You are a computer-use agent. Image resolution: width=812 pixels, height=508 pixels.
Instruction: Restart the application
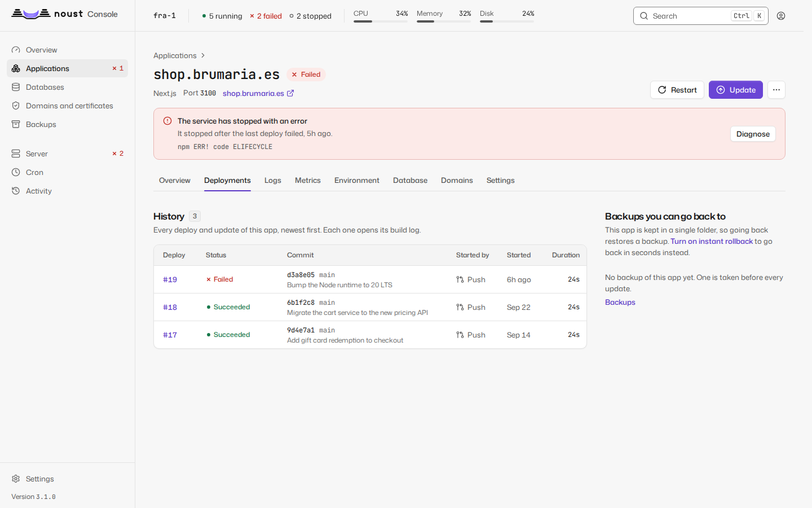point(677,90)
